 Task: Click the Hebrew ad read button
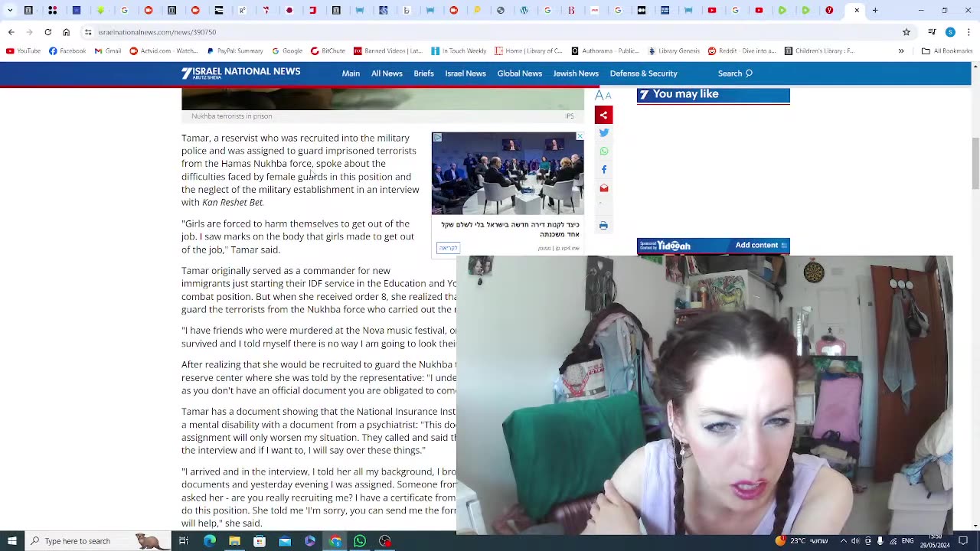pyautogui.click(x=448, y=248)
